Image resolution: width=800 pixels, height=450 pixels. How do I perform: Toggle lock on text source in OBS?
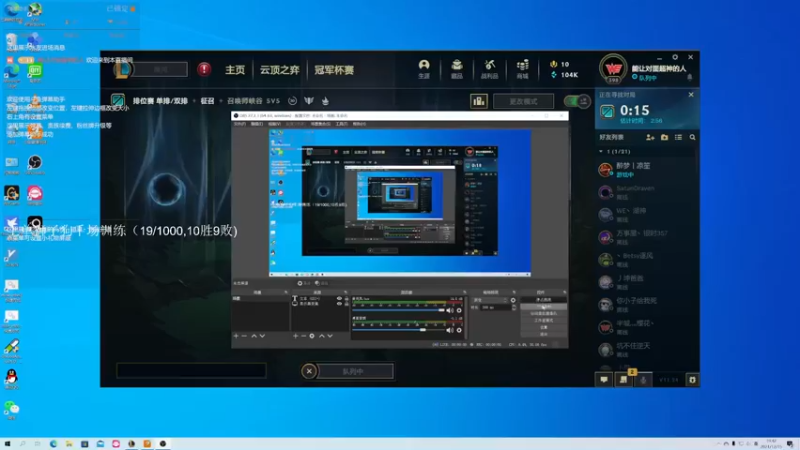pos(347,298)
